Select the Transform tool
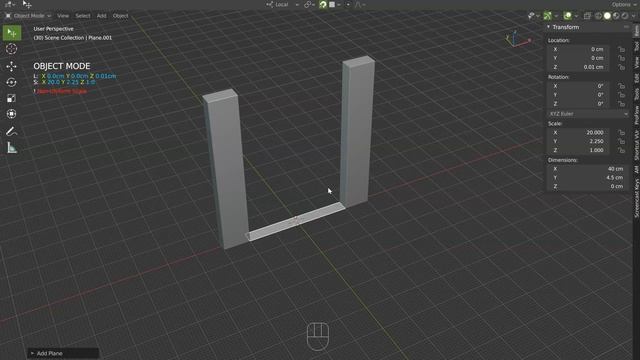640x360 pixels. point(11,114)
